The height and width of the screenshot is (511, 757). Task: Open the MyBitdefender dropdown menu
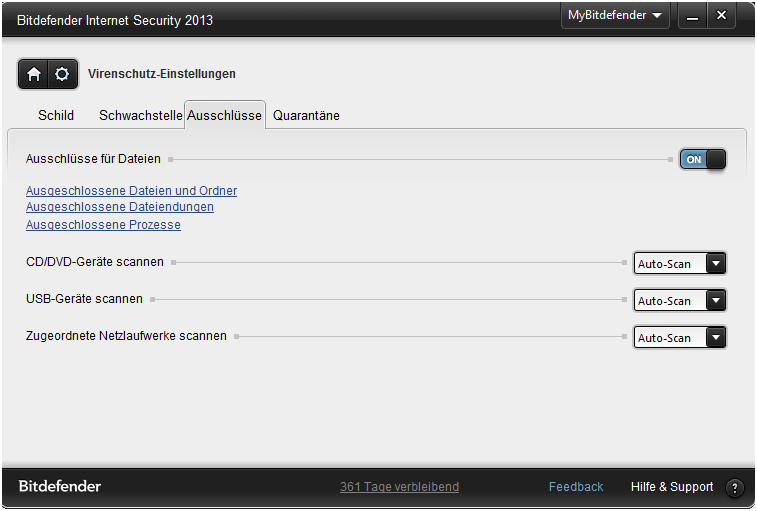pyautogui.click(x=615, y=15)
